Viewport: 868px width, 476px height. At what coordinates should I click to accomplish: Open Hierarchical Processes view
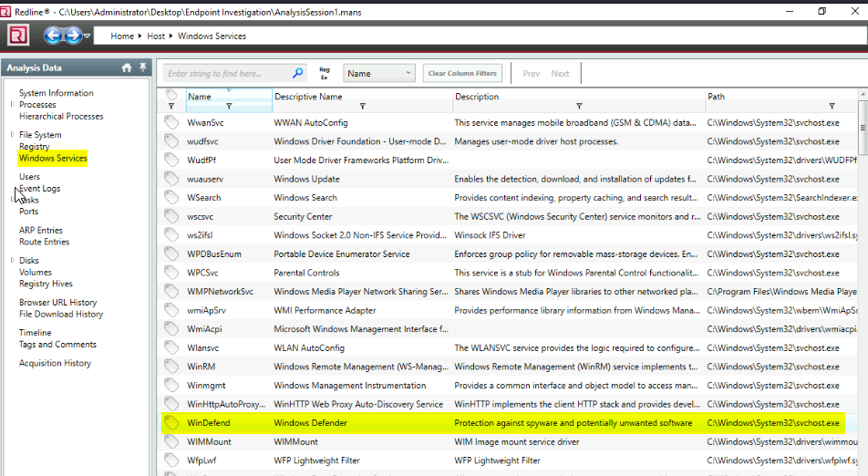click(x=61, y=116)
